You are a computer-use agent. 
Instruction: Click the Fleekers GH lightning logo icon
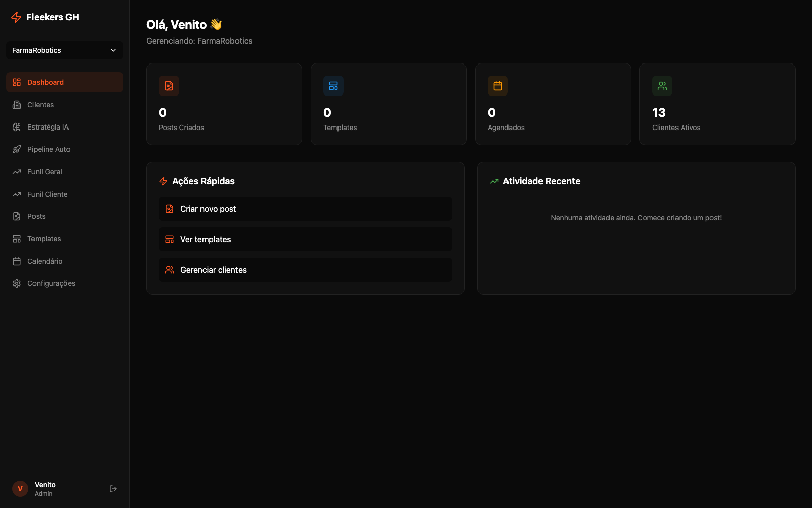point(16,17)
